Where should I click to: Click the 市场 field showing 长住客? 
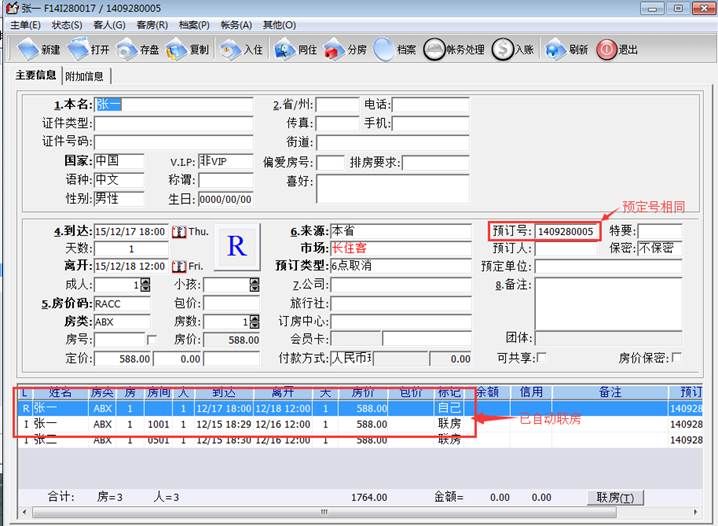pyautogui.click(x=401, y=249)
